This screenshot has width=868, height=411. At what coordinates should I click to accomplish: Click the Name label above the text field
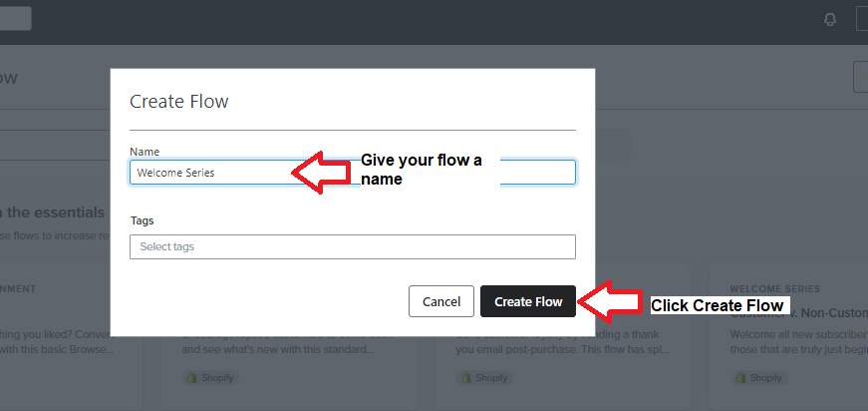click(145, 152)
